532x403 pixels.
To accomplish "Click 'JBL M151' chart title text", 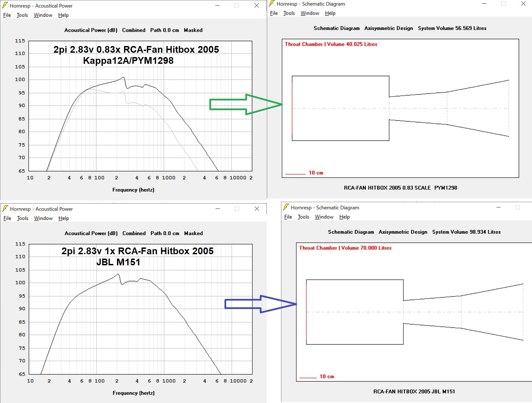I will 118,262.
